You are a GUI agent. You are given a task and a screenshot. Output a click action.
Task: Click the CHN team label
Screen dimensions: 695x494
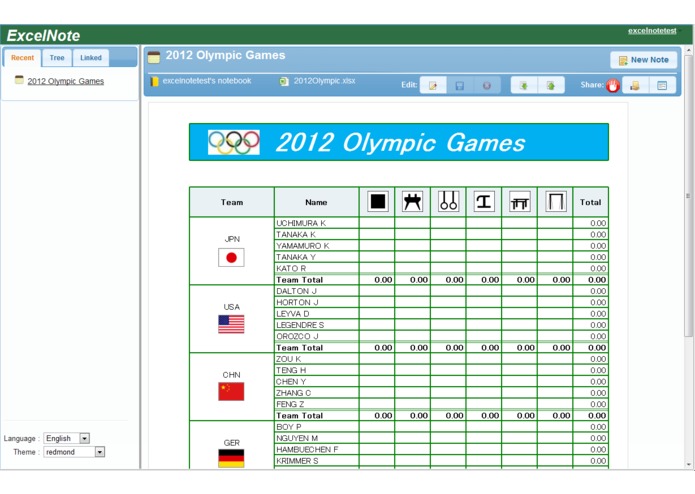pyautogui.click(x=231, y=375)
